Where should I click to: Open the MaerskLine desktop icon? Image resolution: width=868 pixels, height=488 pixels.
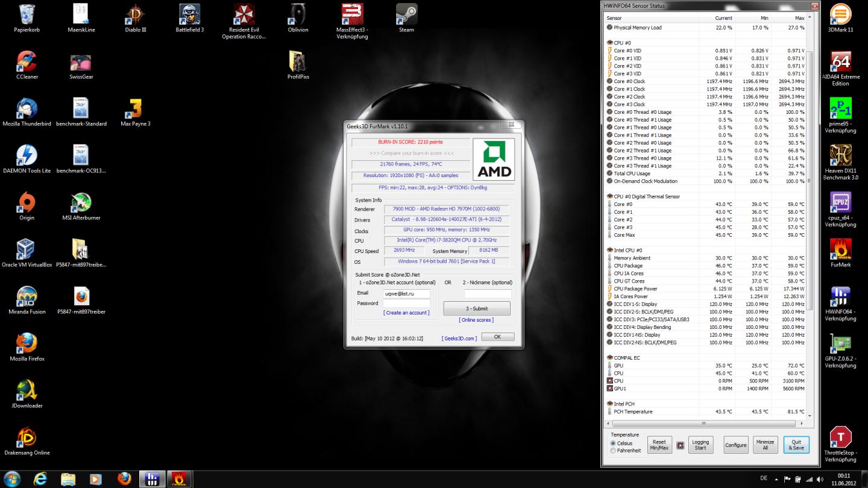coord(81,18)
